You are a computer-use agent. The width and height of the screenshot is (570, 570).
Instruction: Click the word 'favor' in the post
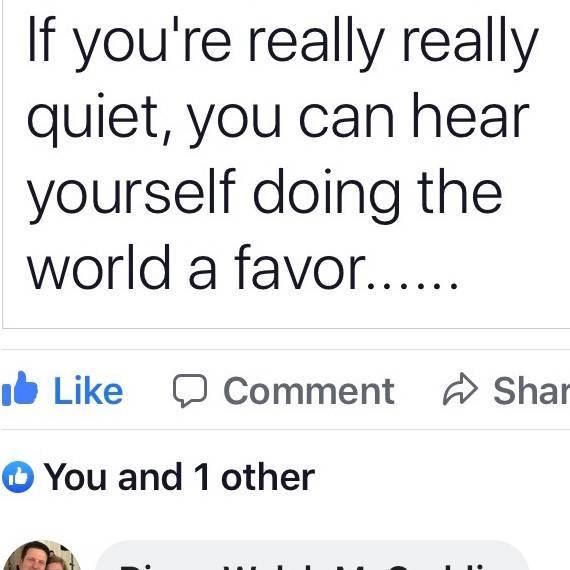[x=300, y=268]
